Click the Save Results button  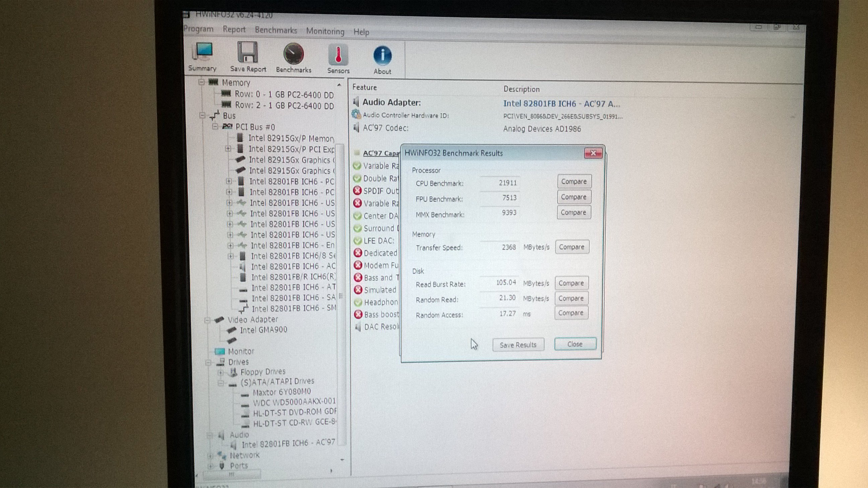pyautogui.click(x=518, y=345)
